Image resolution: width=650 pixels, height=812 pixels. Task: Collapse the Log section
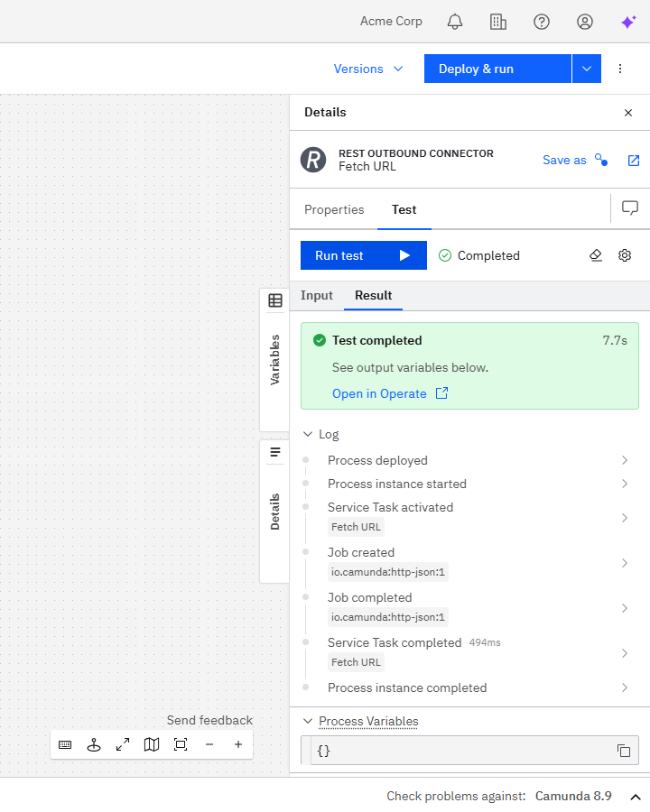coord(308,434)
